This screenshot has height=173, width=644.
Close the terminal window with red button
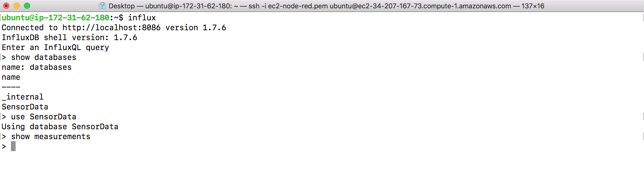point(6,6)
